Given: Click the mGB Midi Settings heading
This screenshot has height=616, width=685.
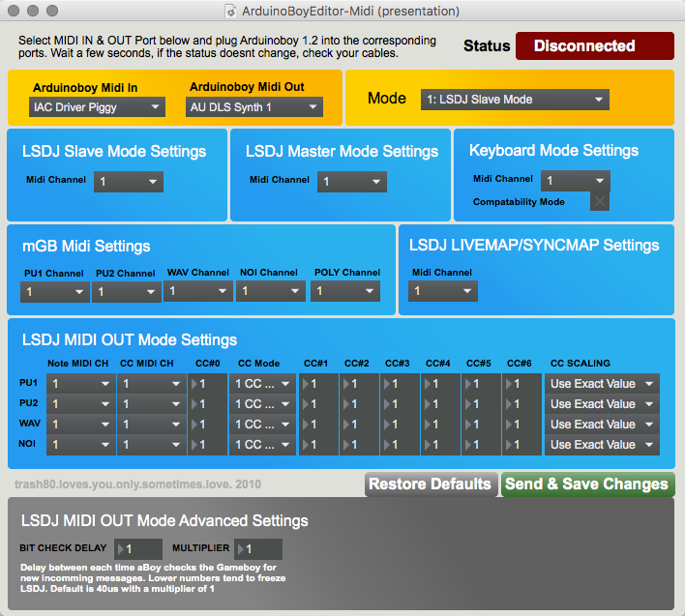Looking at the screenshot, I should coord(86,247).
